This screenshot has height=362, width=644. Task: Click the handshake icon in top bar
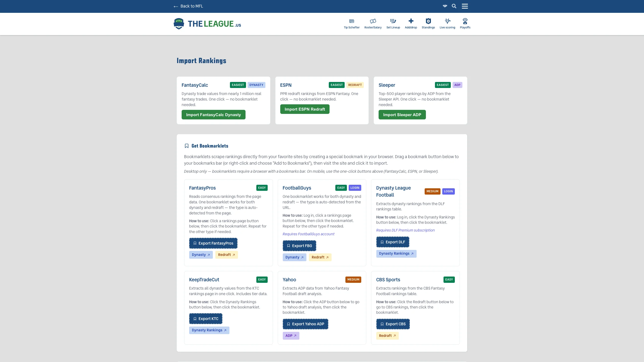(445, 6)
